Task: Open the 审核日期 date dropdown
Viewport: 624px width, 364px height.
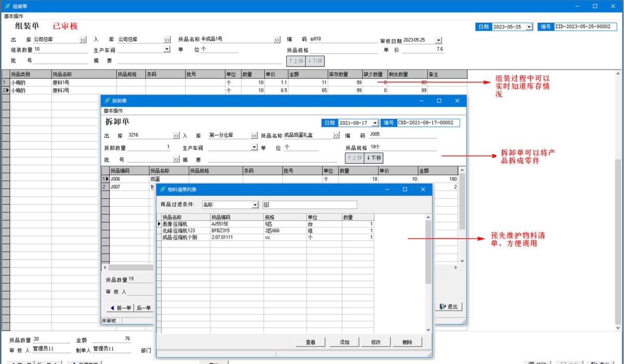Action: (x=438, y=40)
